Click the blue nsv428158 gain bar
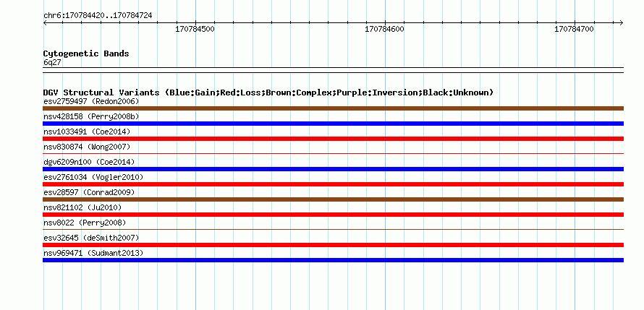The height and width of the screenshot is (310, 644). pyautogui.click(x=333, y=124)
